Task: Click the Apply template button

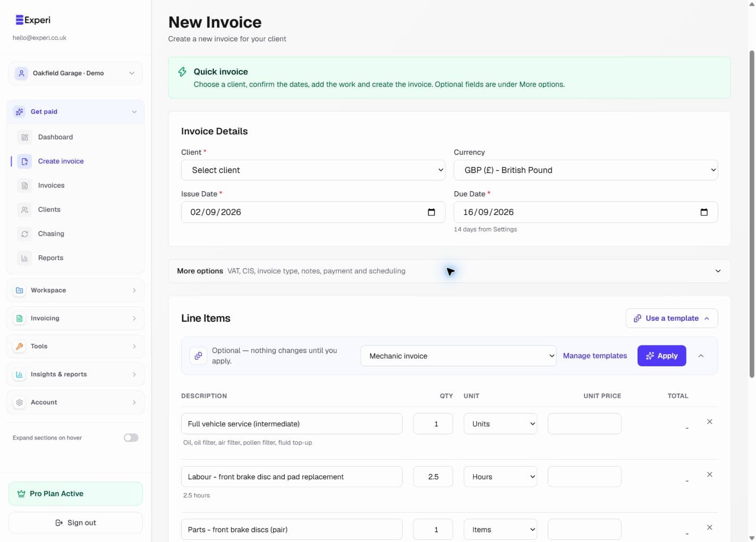Action: tap(661, 356)
